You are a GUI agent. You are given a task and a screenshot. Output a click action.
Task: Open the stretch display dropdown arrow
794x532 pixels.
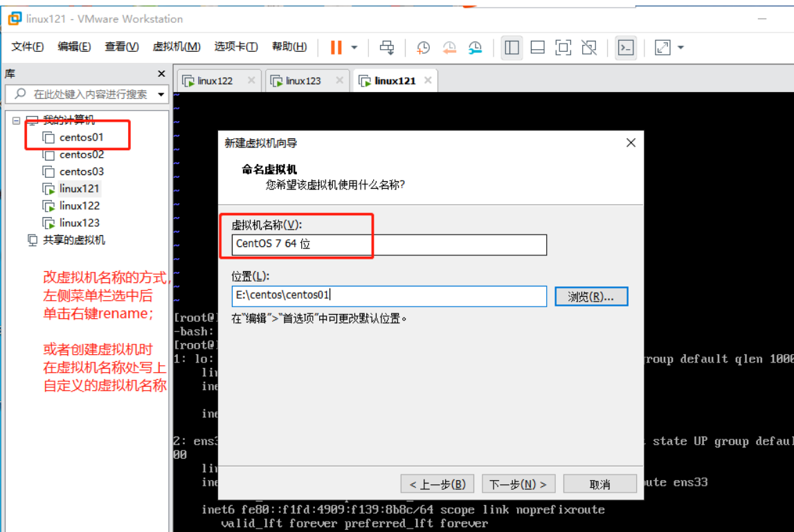tap(681, 48)
